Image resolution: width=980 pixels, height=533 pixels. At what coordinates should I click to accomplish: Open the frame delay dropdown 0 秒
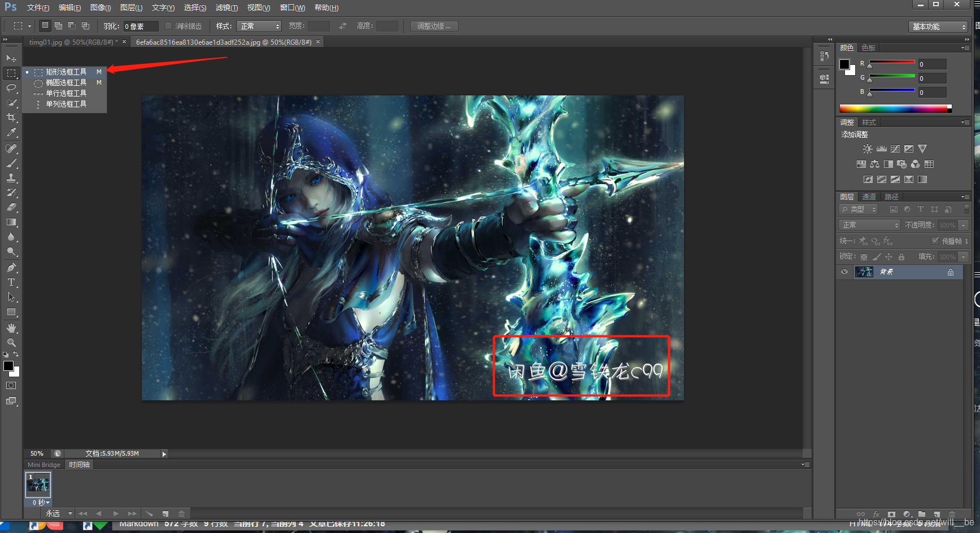(41, 503)
